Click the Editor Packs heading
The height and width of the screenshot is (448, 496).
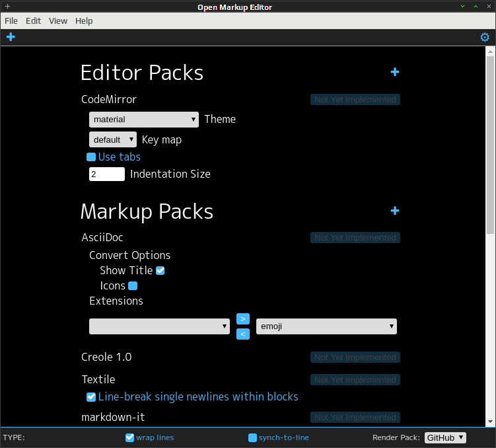[x=142, y=73]
